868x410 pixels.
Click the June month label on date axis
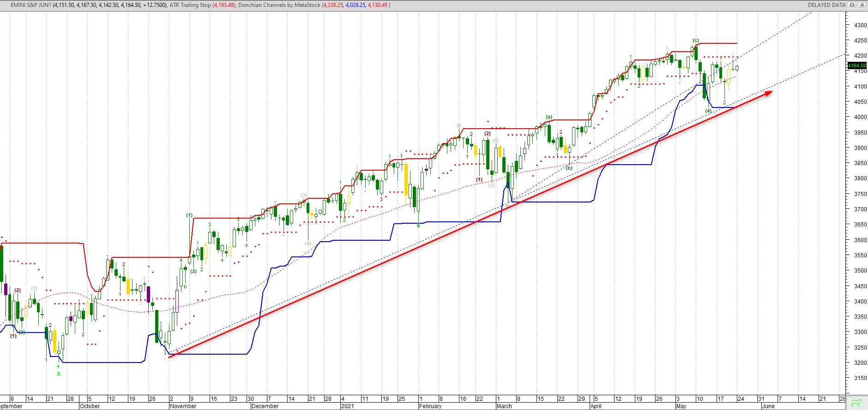point(768,406)
